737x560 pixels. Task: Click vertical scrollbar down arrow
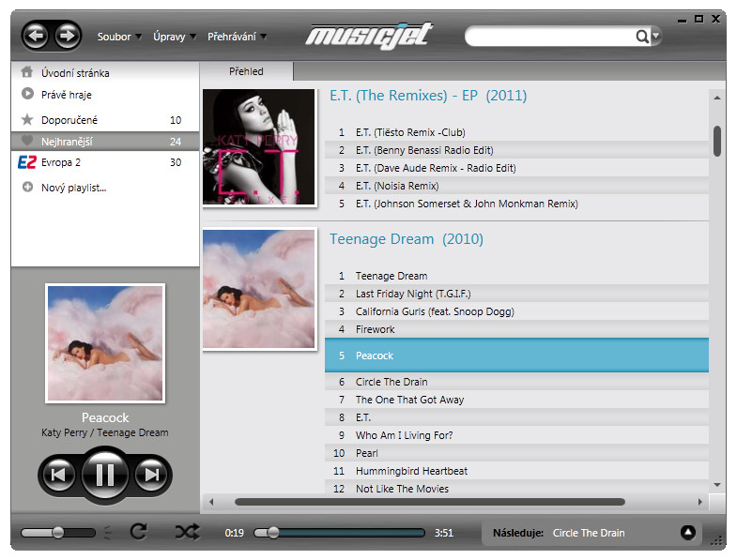point(716,485)
